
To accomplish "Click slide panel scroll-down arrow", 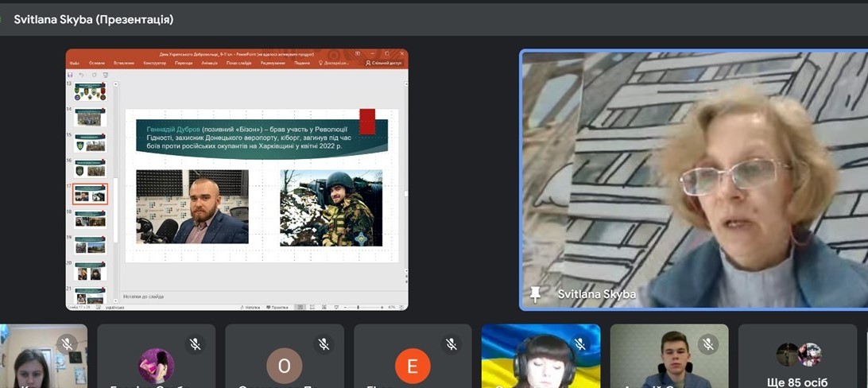I will pos(116,300).
